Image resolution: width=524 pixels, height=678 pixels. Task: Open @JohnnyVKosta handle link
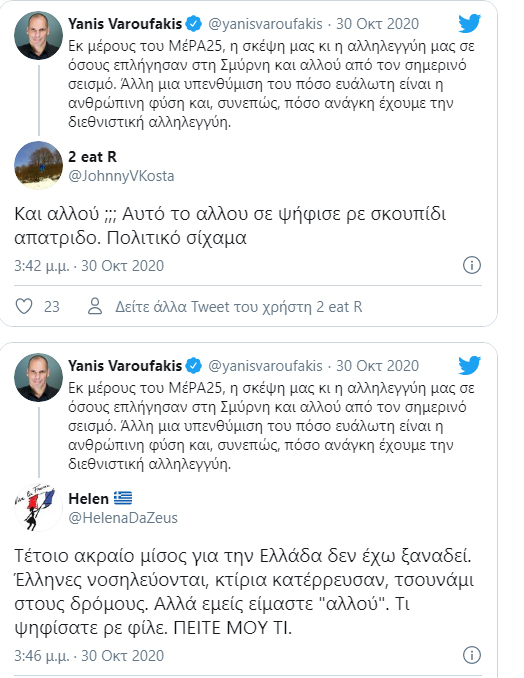click(121, 176)
